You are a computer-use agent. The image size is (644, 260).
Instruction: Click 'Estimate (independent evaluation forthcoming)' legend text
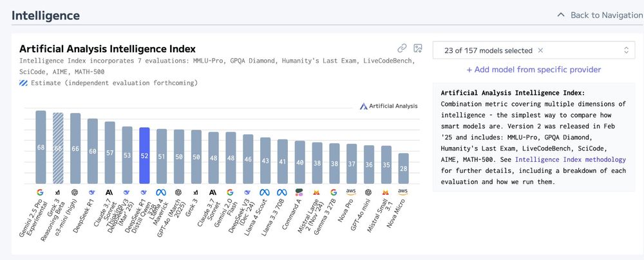[x=115, y=83]
